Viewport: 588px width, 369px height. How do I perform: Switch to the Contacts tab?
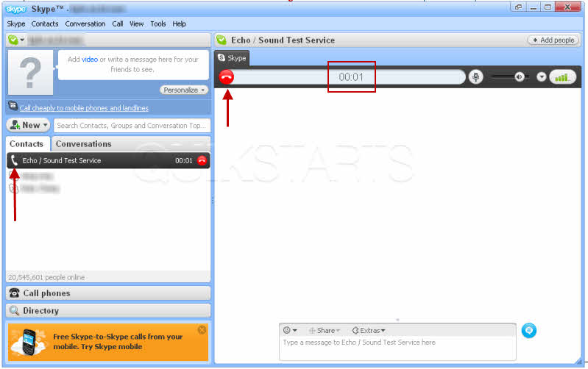(26, 144)
